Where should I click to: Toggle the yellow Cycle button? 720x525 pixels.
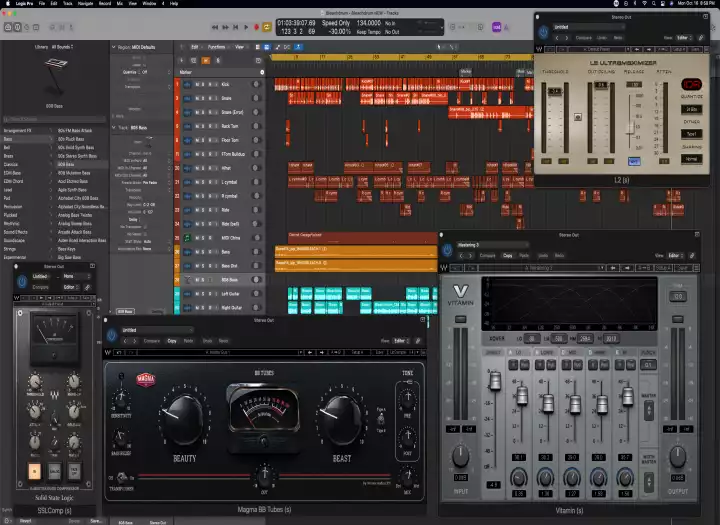[267, 28]
